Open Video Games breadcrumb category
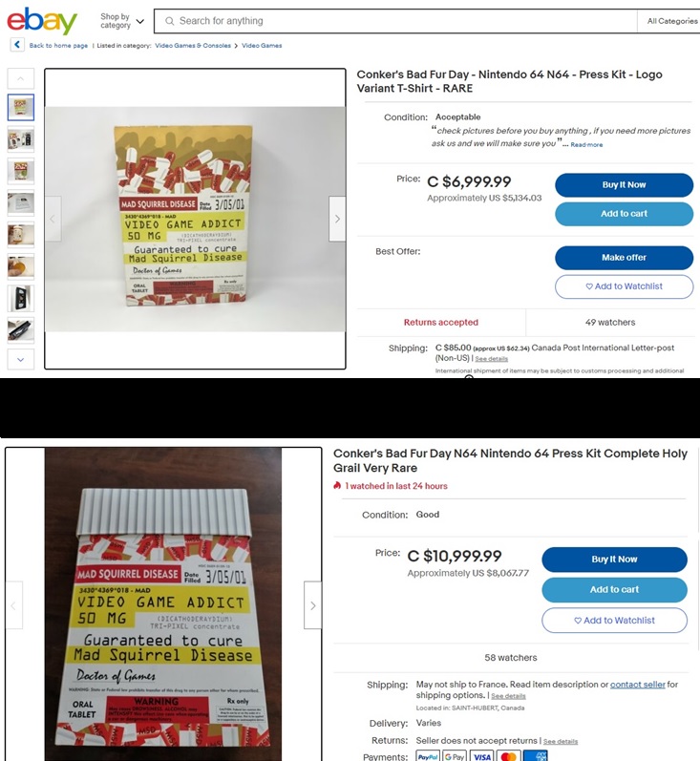Screen dimensions: 700x761 tap(262, 46)
